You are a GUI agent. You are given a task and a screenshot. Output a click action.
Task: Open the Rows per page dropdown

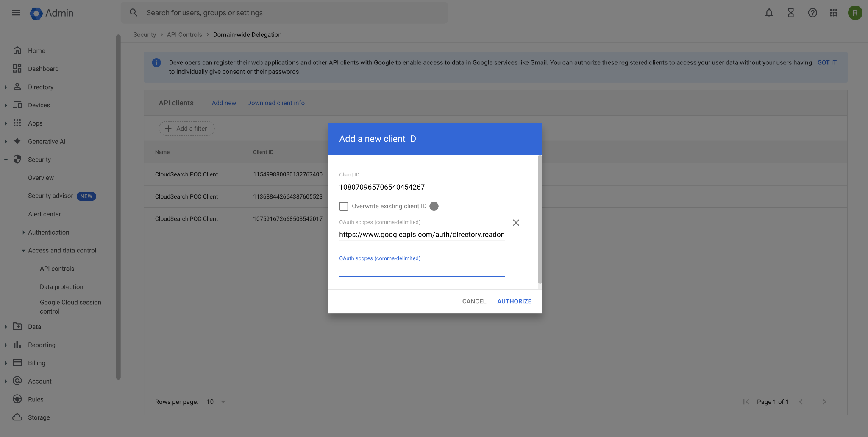[x=216, y=401]
